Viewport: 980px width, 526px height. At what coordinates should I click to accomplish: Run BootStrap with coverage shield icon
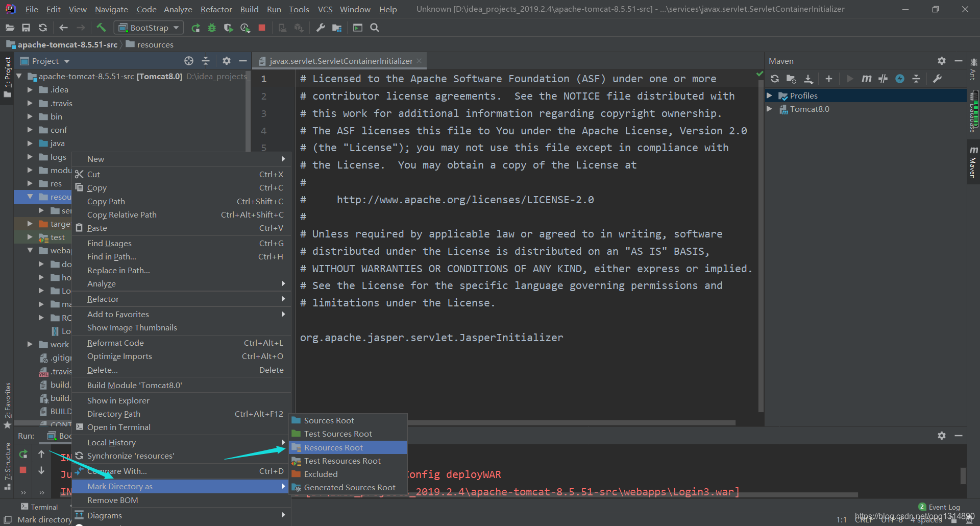pos(228,28)
